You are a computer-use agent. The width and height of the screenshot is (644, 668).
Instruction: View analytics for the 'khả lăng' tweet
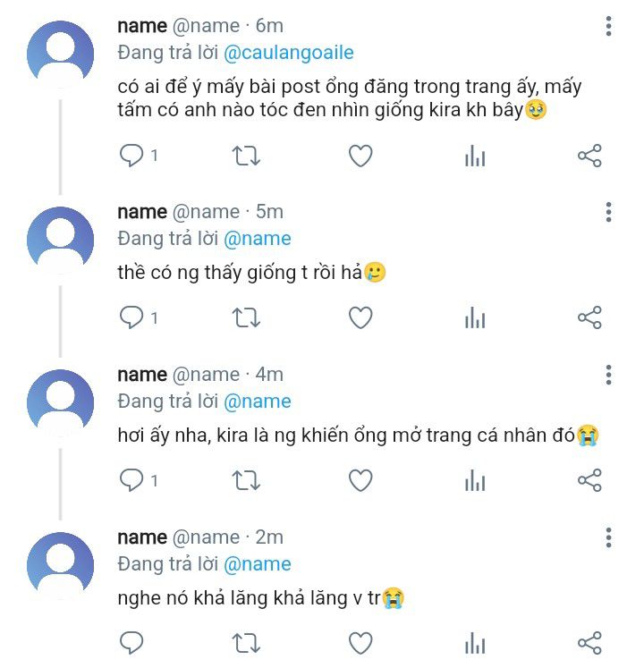[475, 644]
